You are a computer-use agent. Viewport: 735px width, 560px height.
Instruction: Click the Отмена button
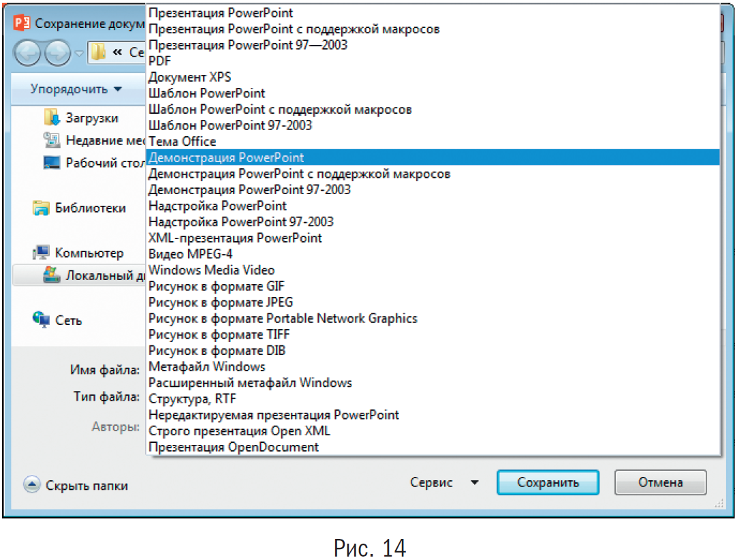click(660, 482)
